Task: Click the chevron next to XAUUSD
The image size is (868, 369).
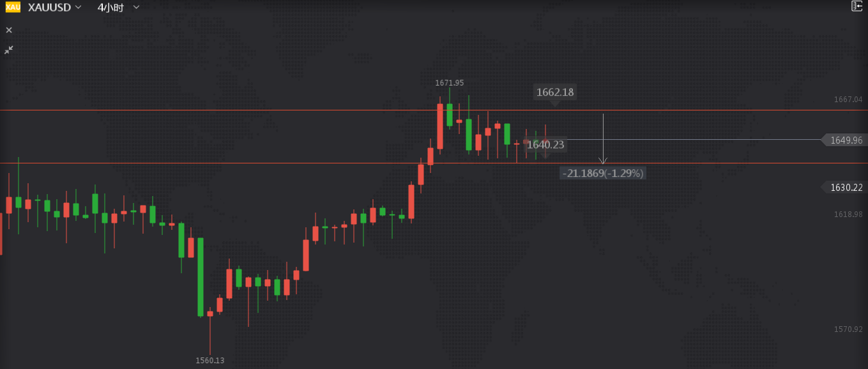Action: (x=78, y=7)
